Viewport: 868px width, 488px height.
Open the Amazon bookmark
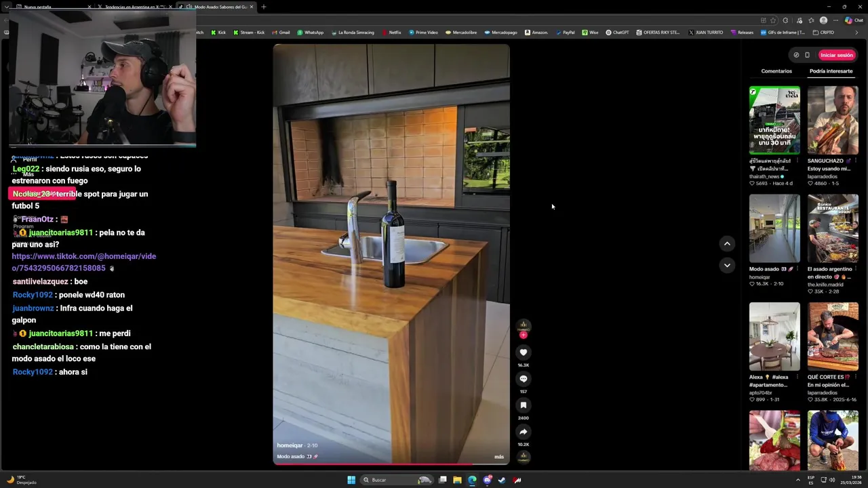tap(536, 33)
